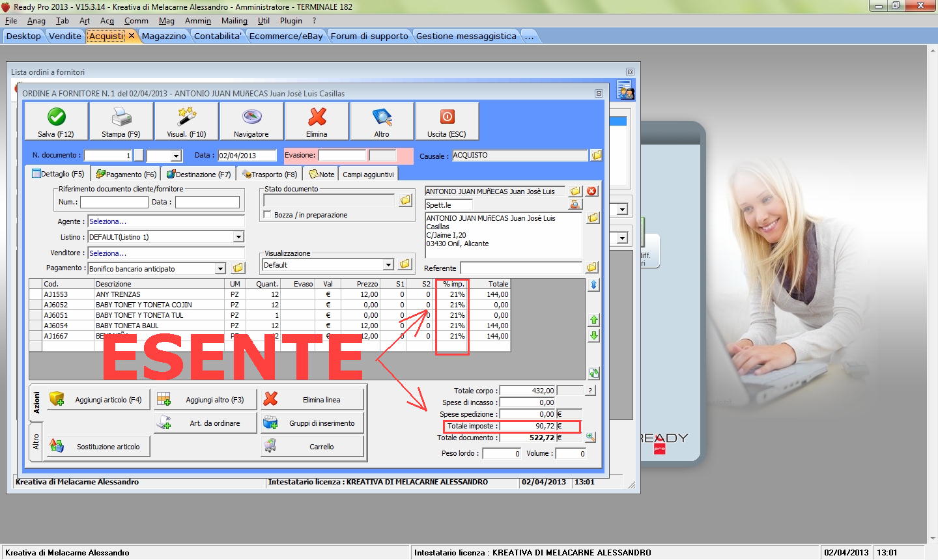Switch to the Vendite workspace tab

tap(65, 36)
